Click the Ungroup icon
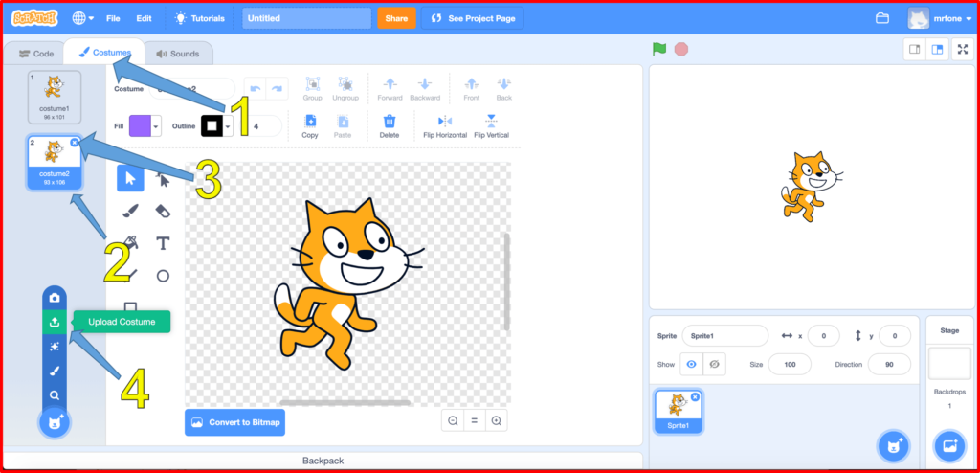 [345, 89]
